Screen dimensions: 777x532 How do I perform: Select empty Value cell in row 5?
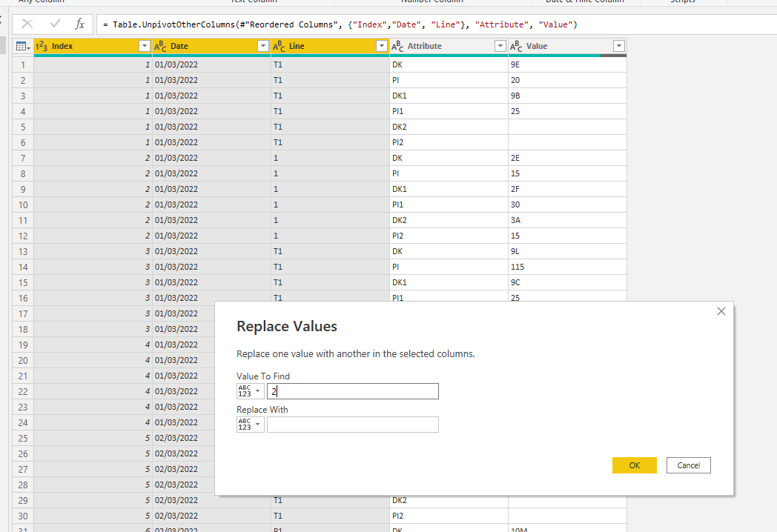point(567,127)
